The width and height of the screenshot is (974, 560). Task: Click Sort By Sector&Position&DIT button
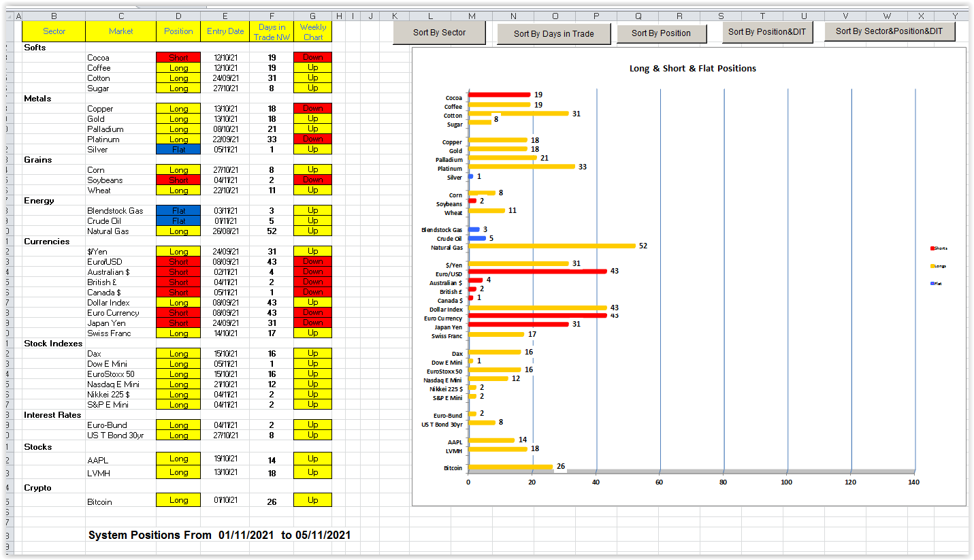coord(890,31)
